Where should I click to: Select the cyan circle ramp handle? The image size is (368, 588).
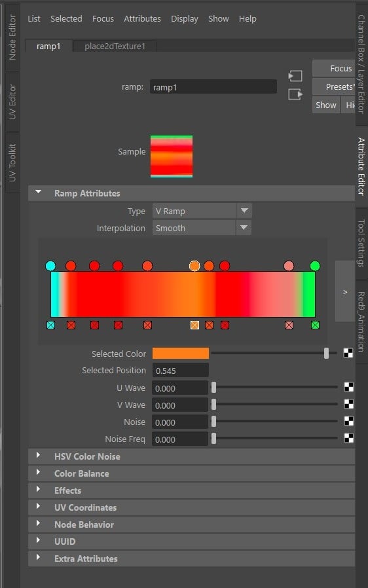click(50, 266)
